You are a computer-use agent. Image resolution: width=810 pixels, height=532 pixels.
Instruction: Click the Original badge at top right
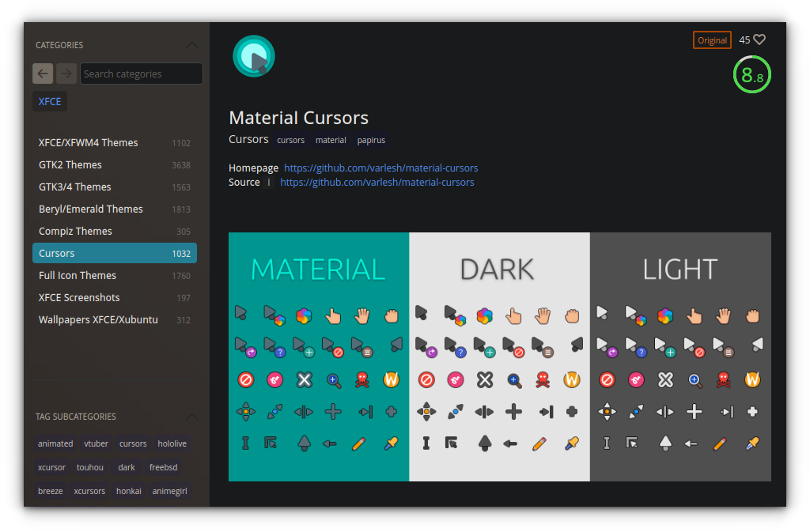[712, 40]
